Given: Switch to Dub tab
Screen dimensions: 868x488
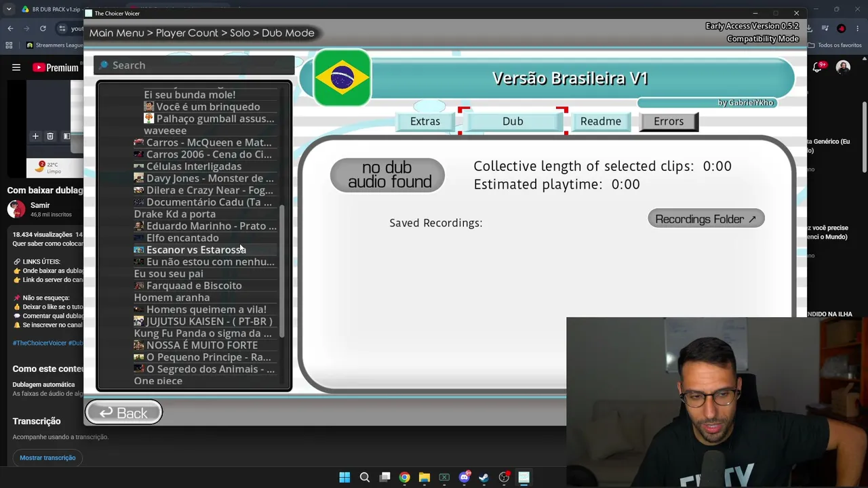Looking at the screenshot, I should coord(513,121).
